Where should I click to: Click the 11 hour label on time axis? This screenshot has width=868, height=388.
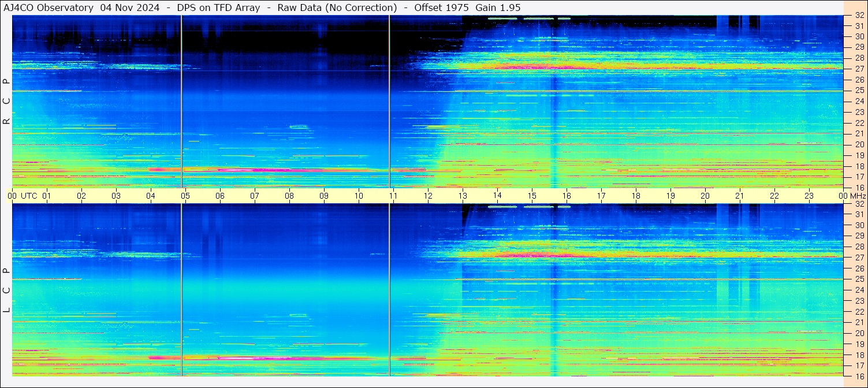point(393,196)
